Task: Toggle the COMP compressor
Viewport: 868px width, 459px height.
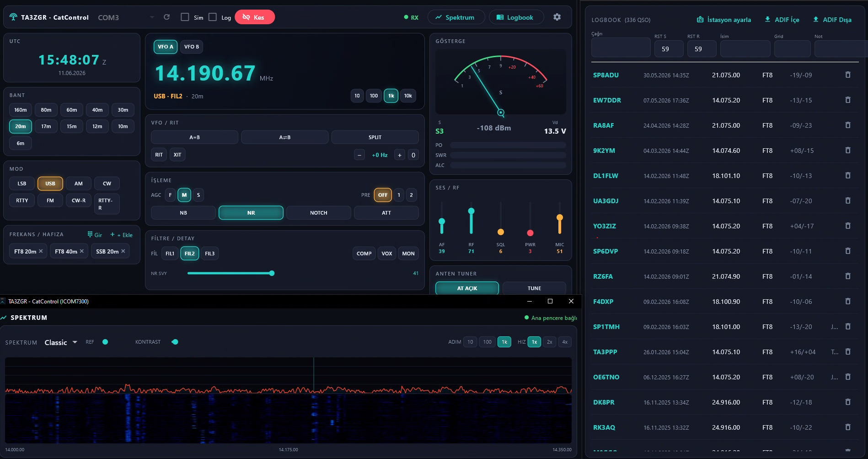Action: pos(364,254)
